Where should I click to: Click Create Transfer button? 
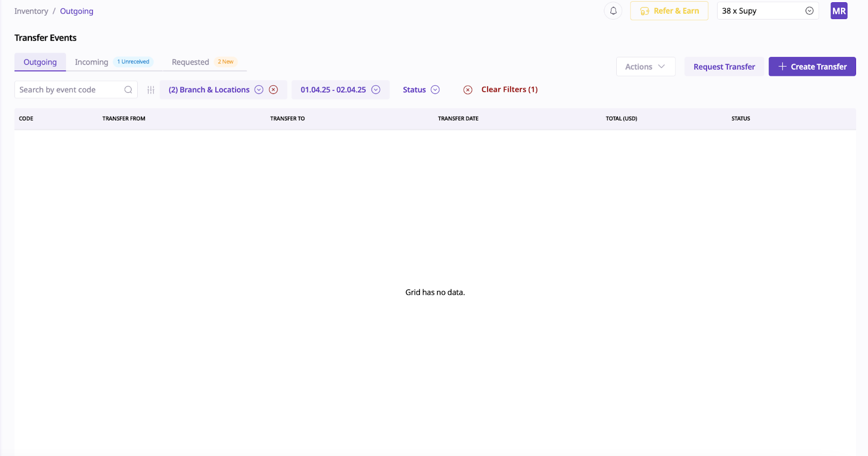tap(812, 67)
